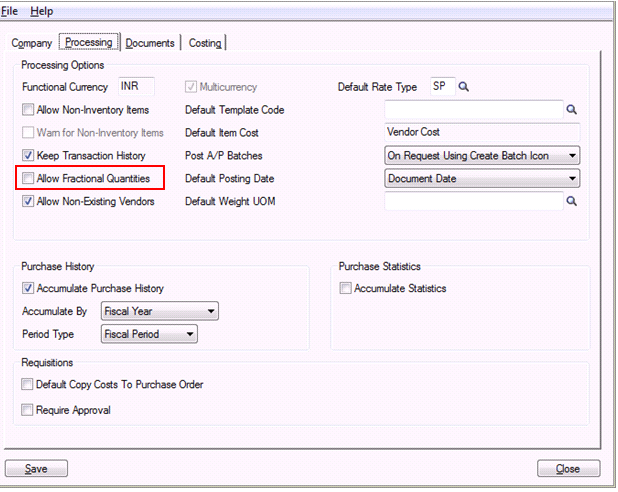Enable Require Approval checkbox
The image size is (618, 492).
point(27,410)
